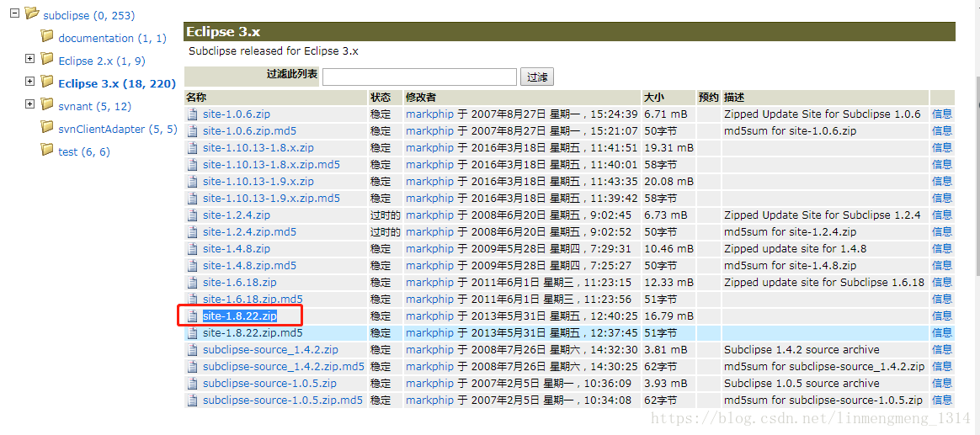The width and height of the screenshot is (980, 435).
Task: Open 信息 link for site-1.2.4.zip
Action: coord(942,215)
